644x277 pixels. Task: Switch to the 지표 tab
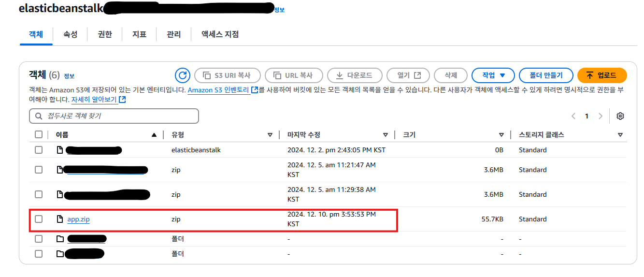[x=140, y=34]
